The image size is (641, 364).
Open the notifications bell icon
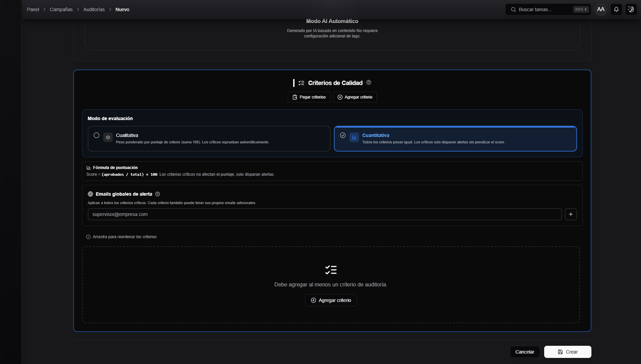[x=616, y=9]
